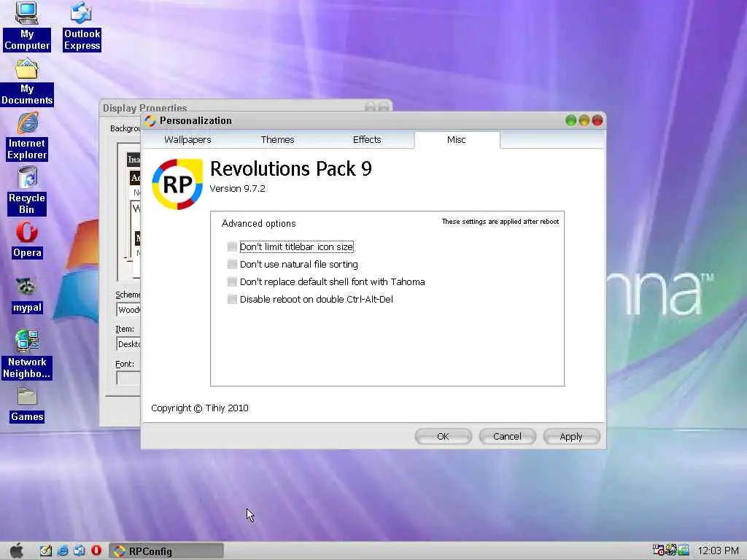Click the first system tray icon with red badge
747x560 pixels.
(659, 550)
